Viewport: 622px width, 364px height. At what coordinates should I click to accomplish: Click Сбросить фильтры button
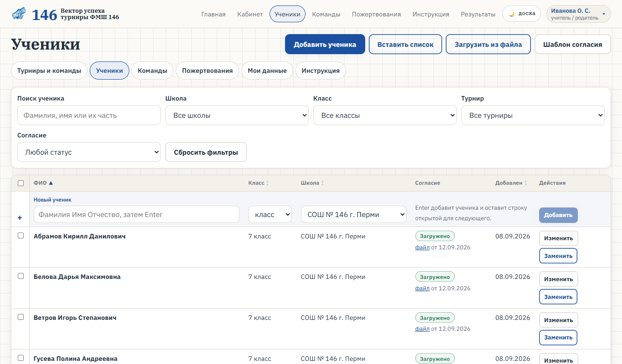(x=206, y=152)
